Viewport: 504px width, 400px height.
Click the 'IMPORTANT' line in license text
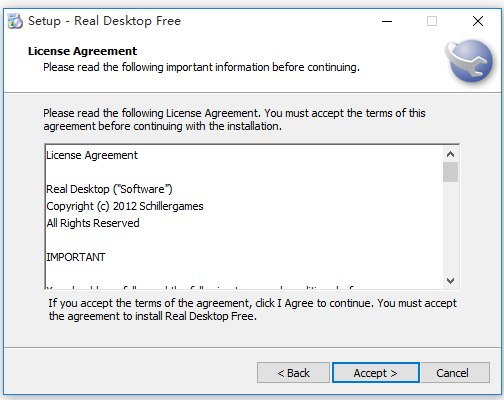point(76,257)
